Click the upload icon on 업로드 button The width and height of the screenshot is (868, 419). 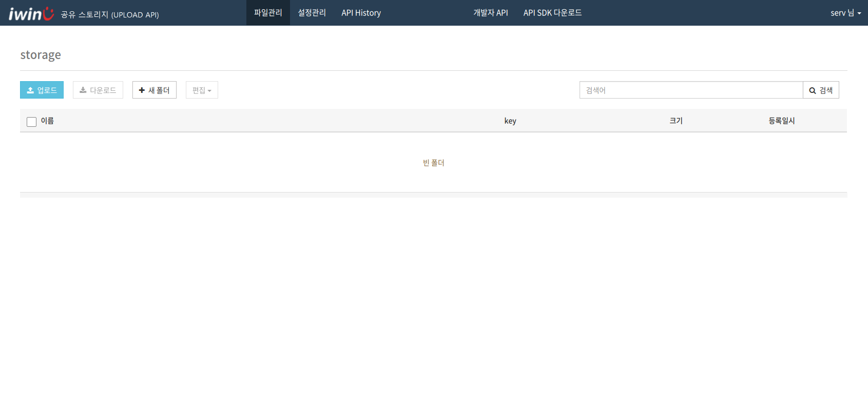(30, 90)
